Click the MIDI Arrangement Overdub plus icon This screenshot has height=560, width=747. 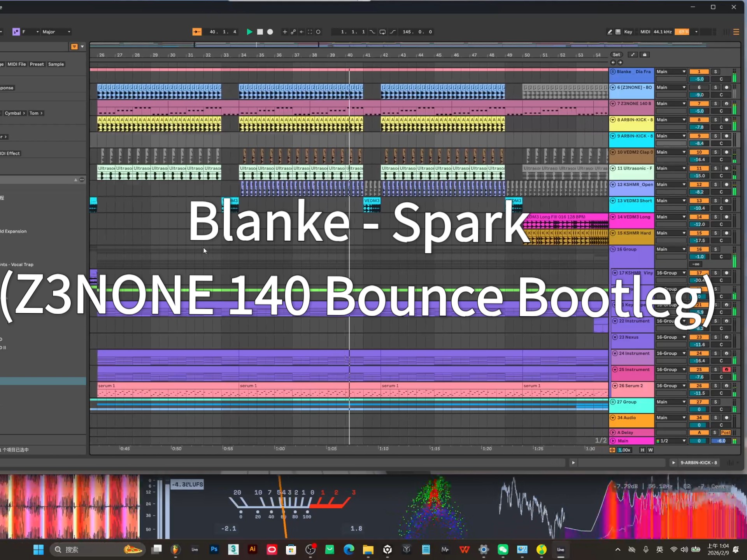(x=285, y=32)
